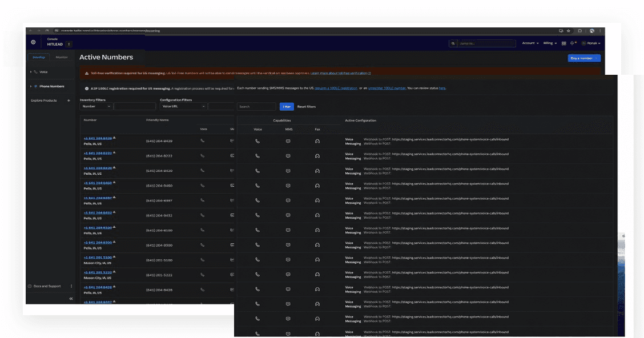Click the plus icon next to Explore Products
Image resolution: width=644 pixels, height=338 pixels.
click(x=69, y=100)
